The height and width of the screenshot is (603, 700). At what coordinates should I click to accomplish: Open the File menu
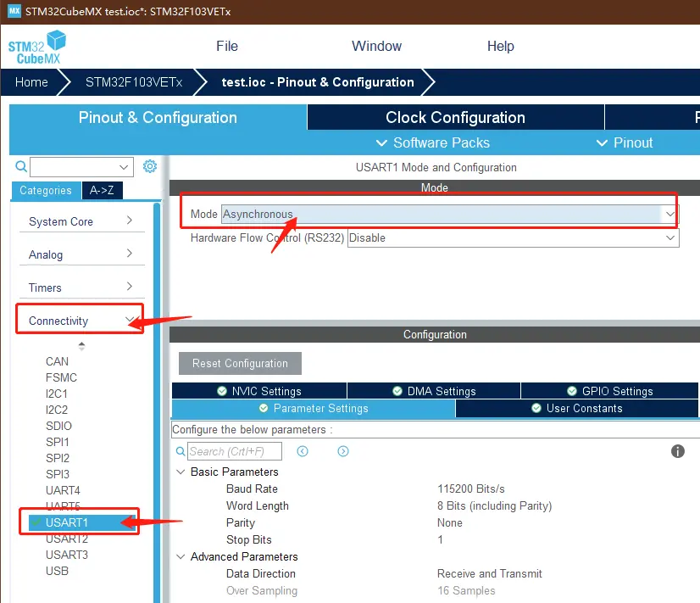(227, 46)
